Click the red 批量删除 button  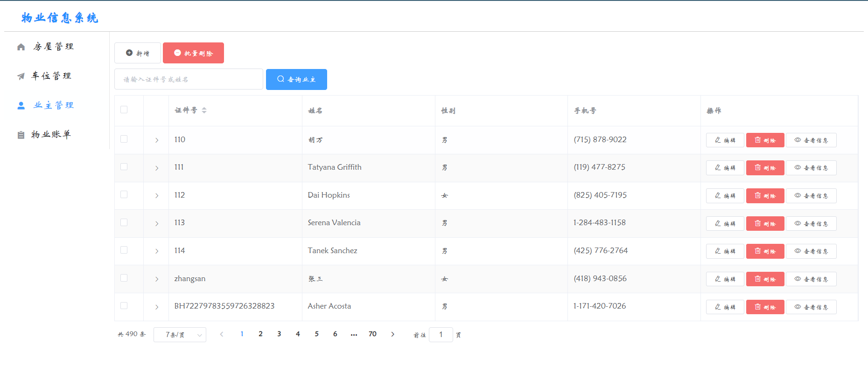coord(193,53)
